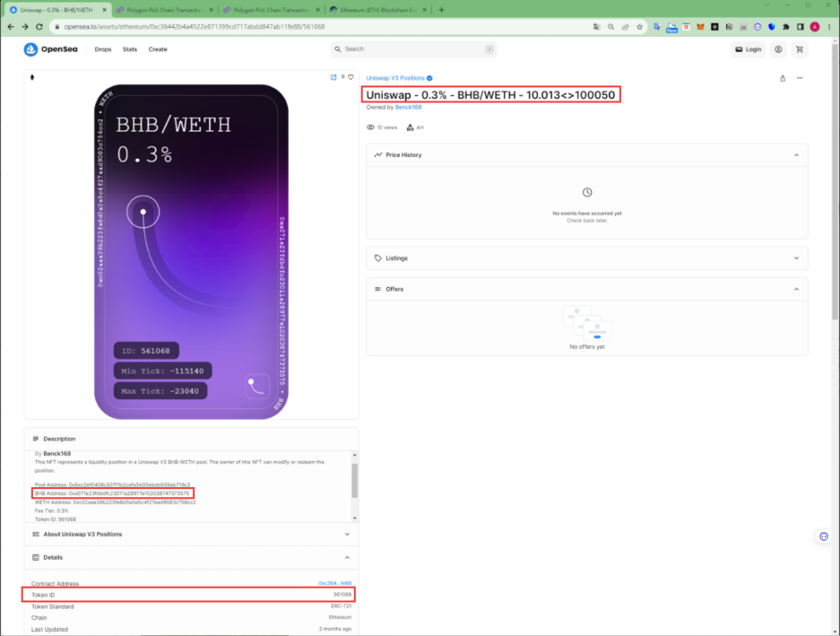Click the address bar URL
The width and height of the screenshot is (840, 636).
click(195, 27)
